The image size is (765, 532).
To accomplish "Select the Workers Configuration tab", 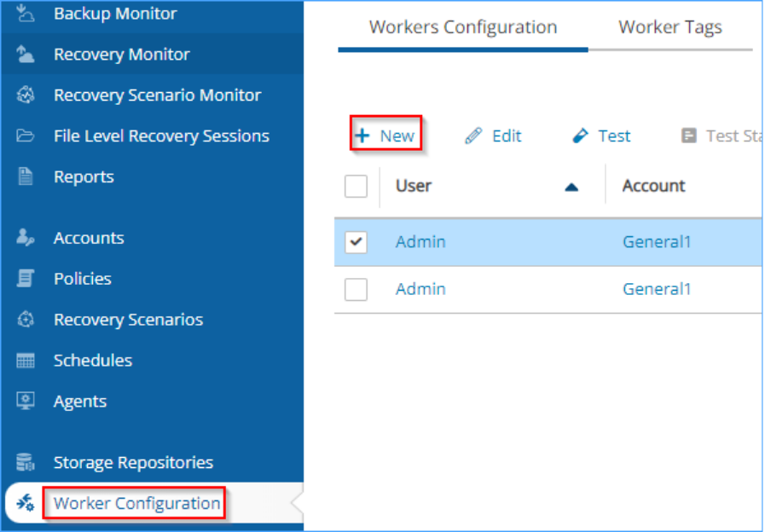I will [462, 27].
